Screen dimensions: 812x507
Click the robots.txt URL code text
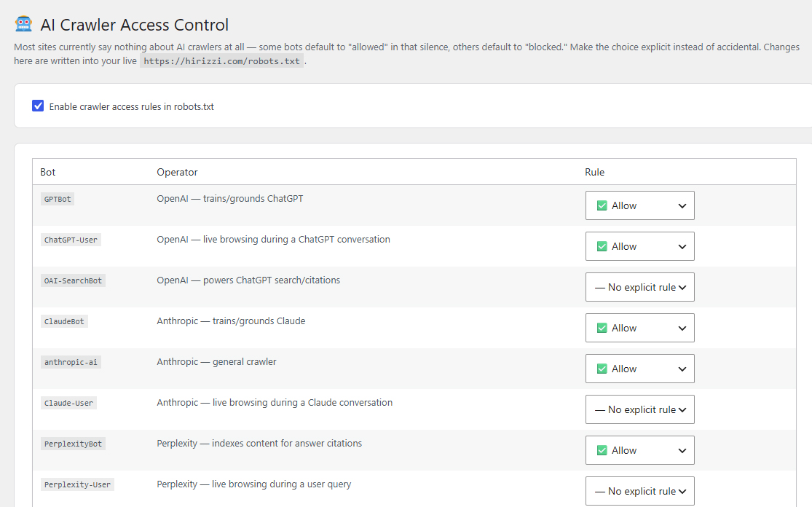tap(221, 61)
